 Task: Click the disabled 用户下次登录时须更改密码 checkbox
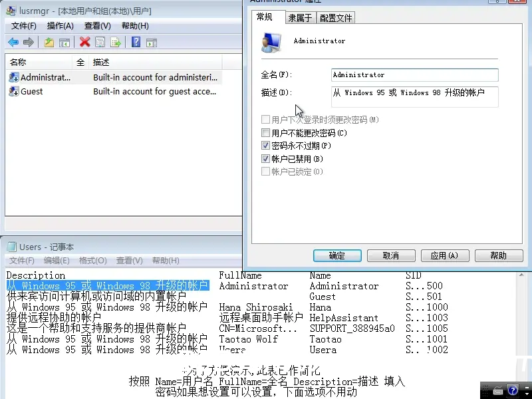[x=265, y=120]
